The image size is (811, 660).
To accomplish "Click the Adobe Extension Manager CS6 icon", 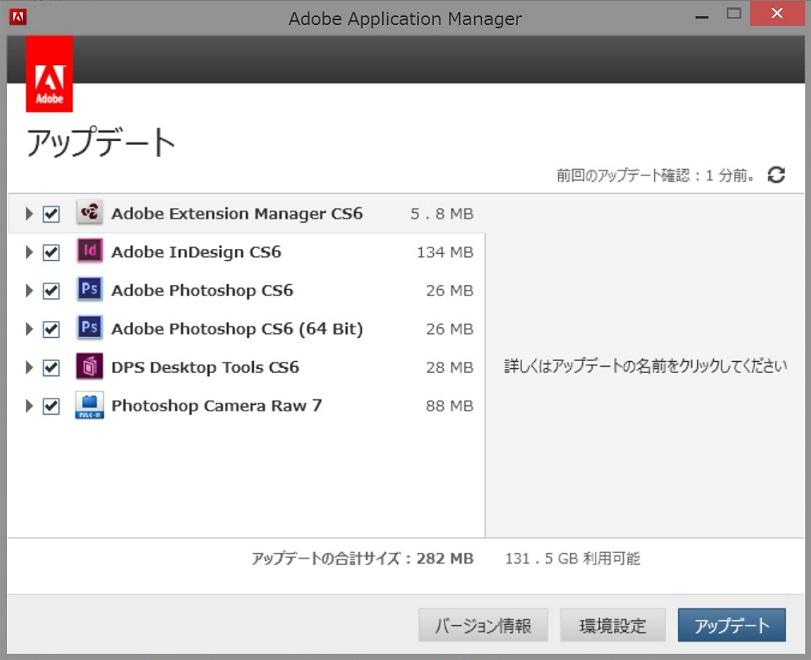I will (x=90, y=213).
